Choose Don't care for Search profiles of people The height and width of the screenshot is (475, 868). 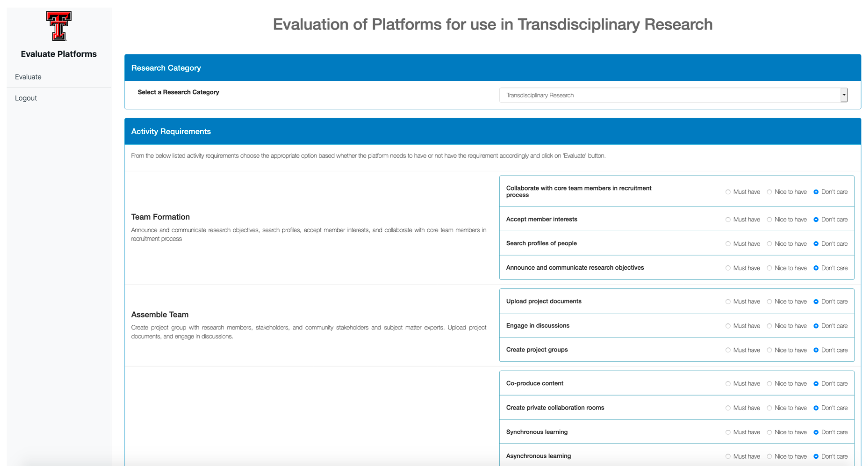816,244
